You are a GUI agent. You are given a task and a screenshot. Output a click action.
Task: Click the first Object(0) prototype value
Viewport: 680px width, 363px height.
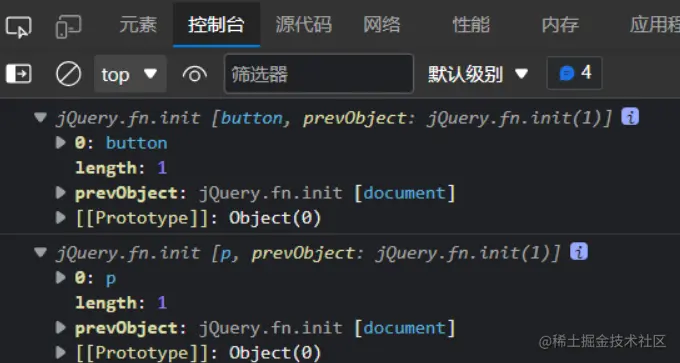point(275,218)
